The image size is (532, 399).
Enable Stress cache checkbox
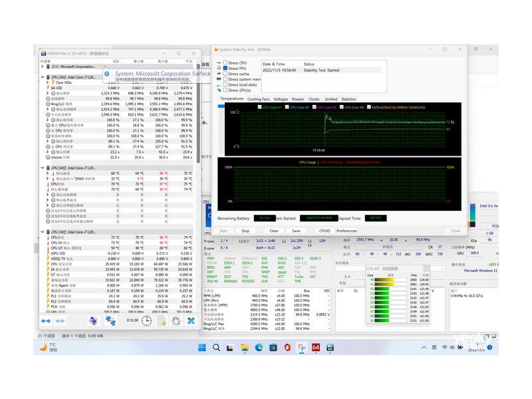225,74
